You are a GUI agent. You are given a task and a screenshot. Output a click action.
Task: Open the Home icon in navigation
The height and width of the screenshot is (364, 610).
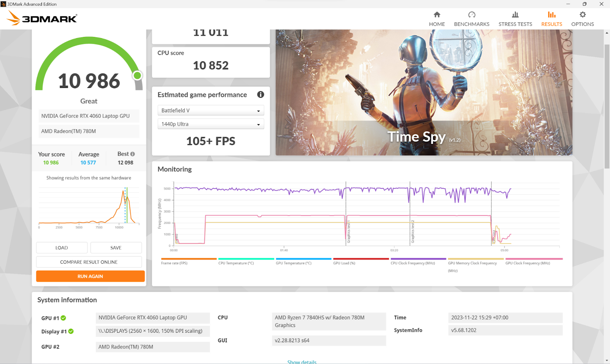point(437,14)
